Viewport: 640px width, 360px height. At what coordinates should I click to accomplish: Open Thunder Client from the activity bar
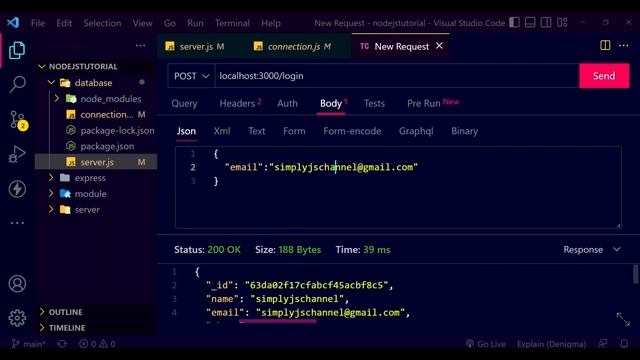[17, 189]
